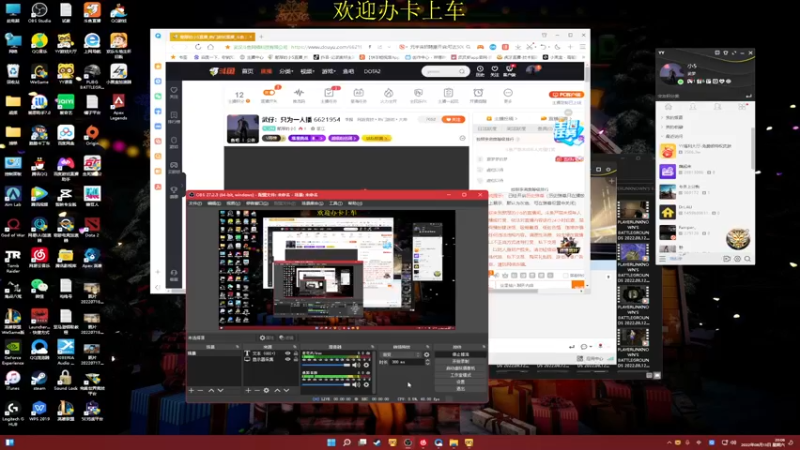800x450 pixels.
Task: Select iQIYI desktop icon
Action: click(66, 104)
